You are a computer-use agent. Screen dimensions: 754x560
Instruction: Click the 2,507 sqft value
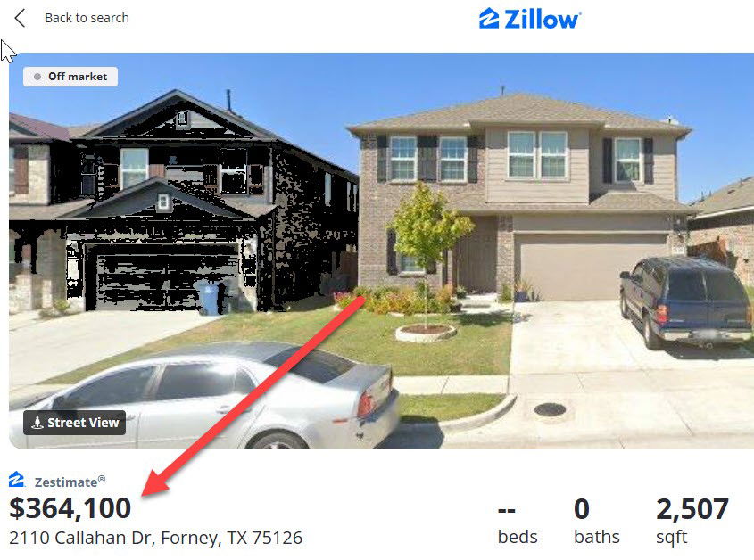click(692, 509)
